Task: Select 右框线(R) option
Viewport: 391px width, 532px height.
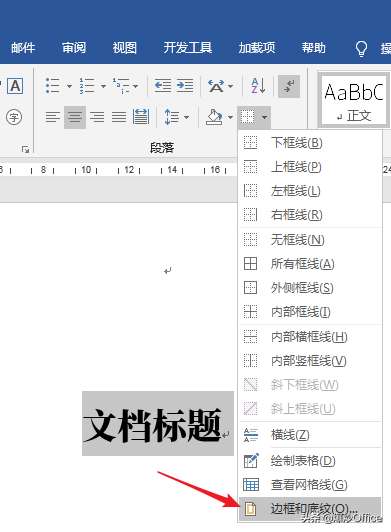Action: coord(310,215)
